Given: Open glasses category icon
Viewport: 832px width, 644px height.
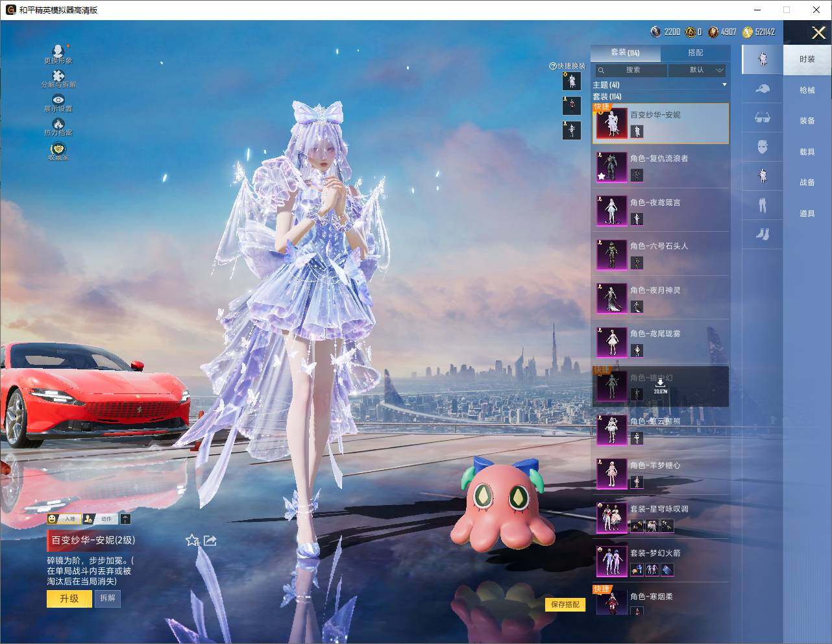Looking at the screenshot, I should [763, 118].
